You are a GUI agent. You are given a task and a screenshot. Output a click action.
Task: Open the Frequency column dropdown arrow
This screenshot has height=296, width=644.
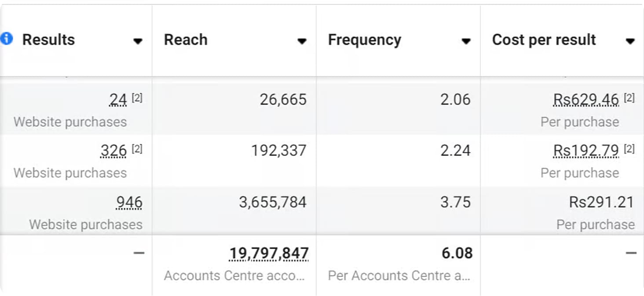pyautogui.click(x=466, y=41)
